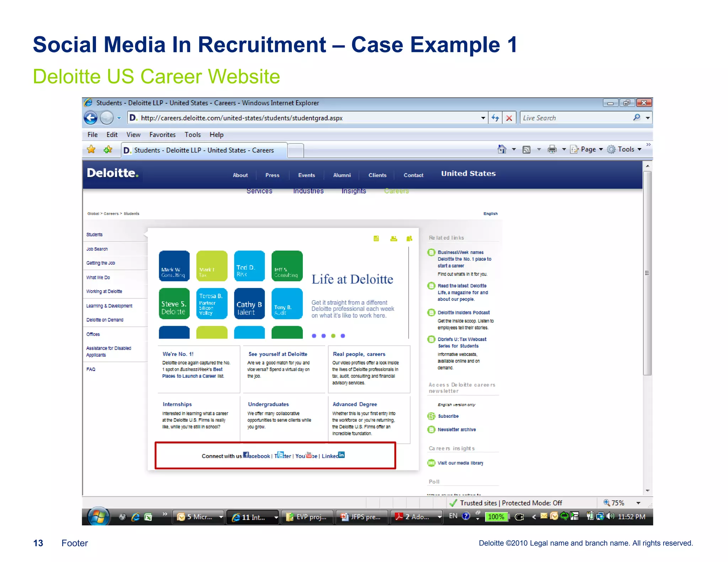Open the recent pages dropdown arrow

click(x=119, y=118)
